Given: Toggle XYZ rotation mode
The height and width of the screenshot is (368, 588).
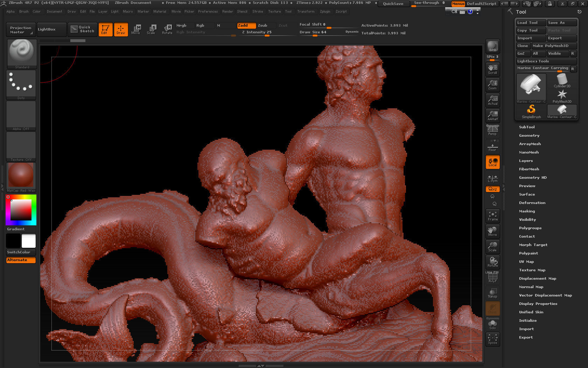Looking at the screenshot, I should pos(492,189).
